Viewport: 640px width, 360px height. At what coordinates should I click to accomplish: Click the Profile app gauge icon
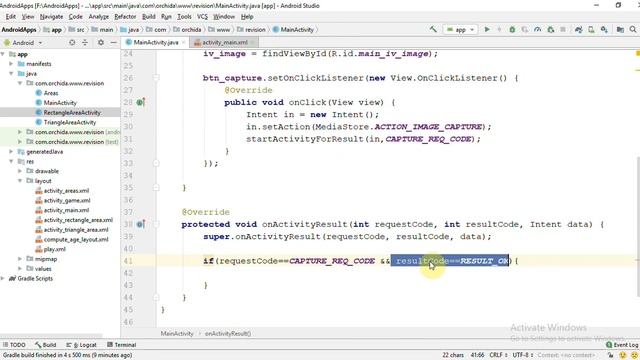pos(538,29)
